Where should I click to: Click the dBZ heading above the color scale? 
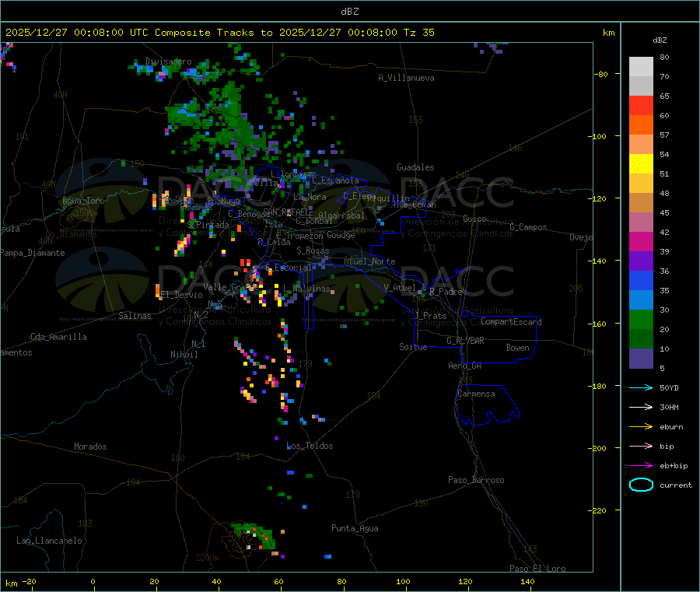[660, 40]
